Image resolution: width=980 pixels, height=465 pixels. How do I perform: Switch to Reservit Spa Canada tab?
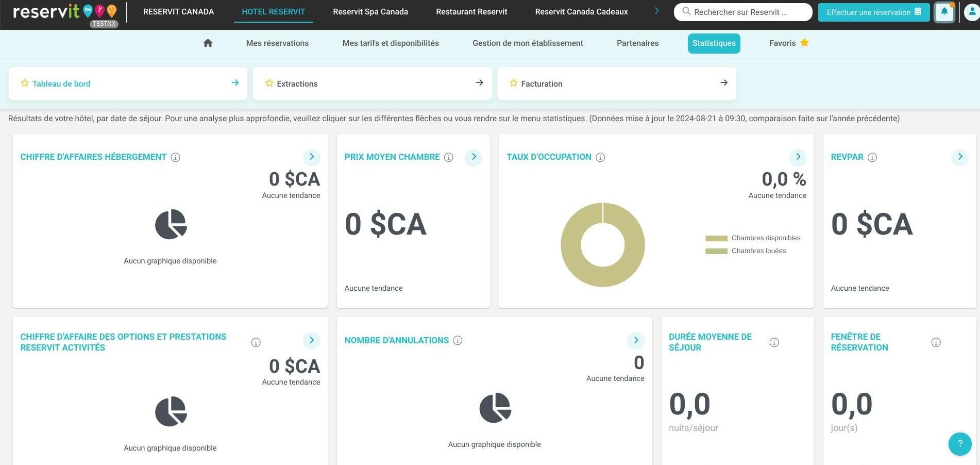[x=370, y=12]
